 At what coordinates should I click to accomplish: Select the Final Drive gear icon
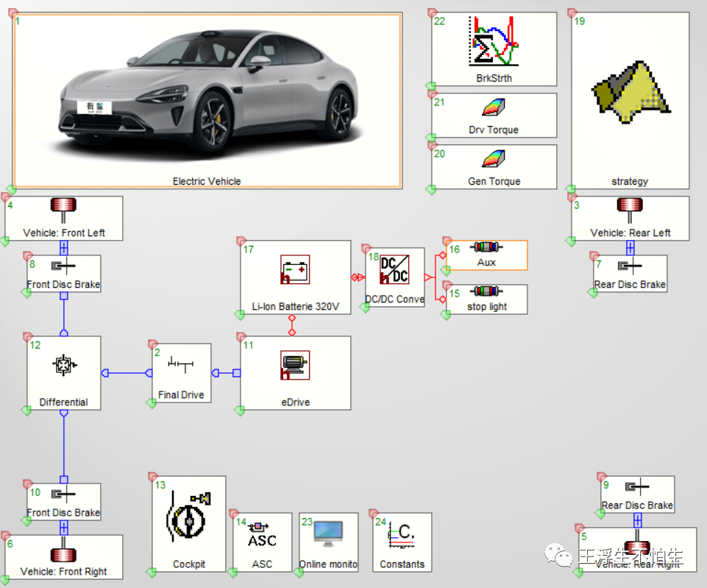pos(180,364)
